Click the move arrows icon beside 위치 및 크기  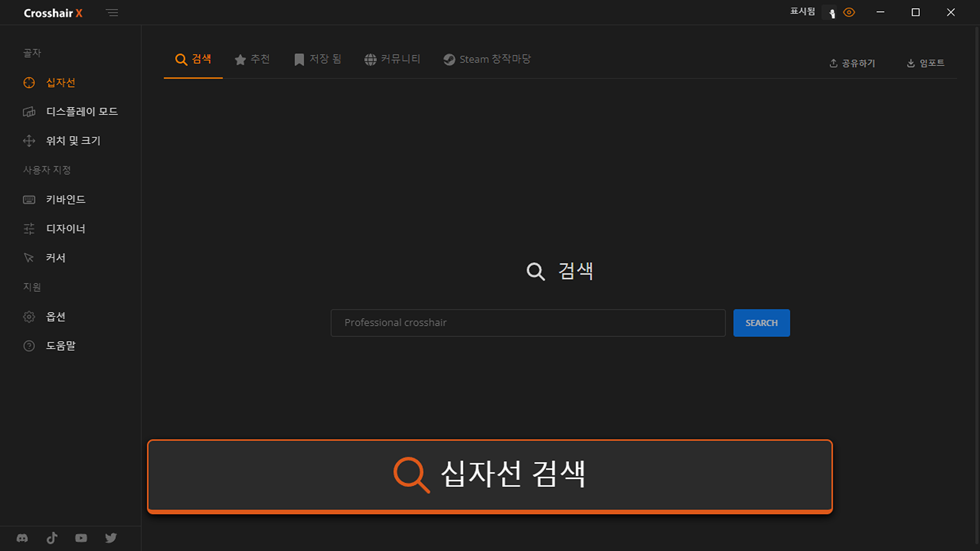(x=29, y=141)
